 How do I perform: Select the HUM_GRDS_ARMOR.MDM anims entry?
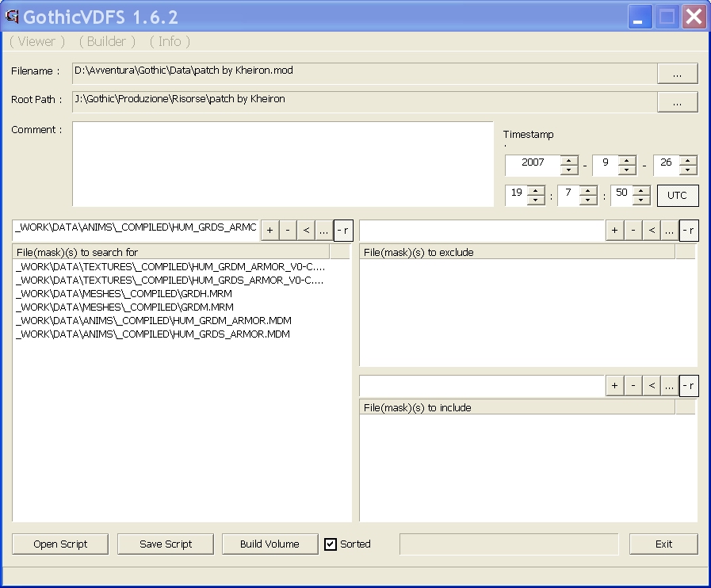(153, 334)
